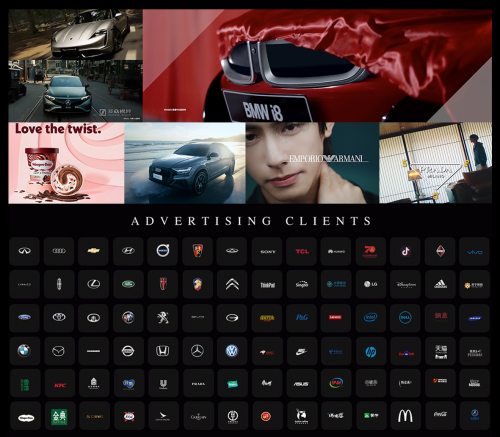The height and width of the screenshot is (437, 500).
Task: Select the ThinkPad logo tile
Action: pyautogui.click(x=268, y=284)
